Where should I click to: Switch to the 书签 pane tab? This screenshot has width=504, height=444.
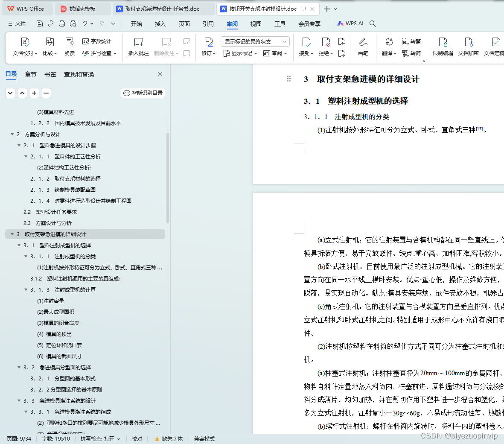point(50,74)
